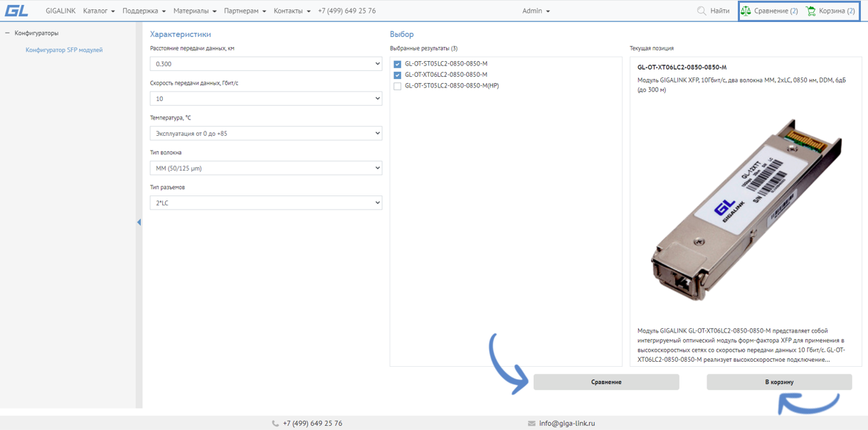Click the GL logo icon
This screenshot has width=868, height=430.
[16, 11]
